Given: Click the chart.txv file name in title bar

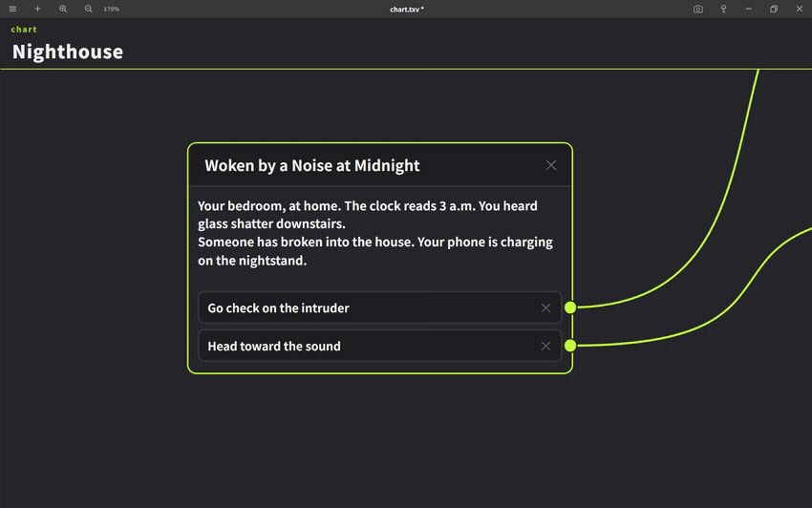Looking at the screenshot, I should click(407, 10).
